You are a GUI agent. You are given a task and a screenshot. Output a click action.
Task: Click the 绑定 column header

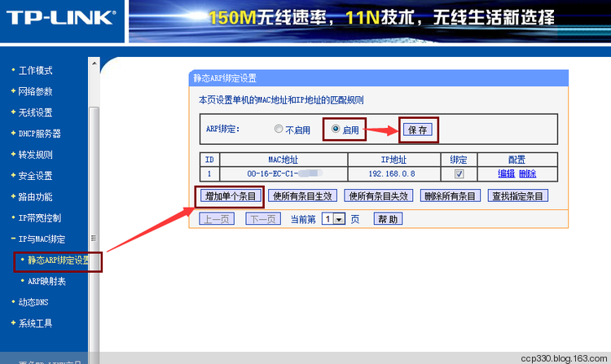pyautogui.click(x=459, y=160)
